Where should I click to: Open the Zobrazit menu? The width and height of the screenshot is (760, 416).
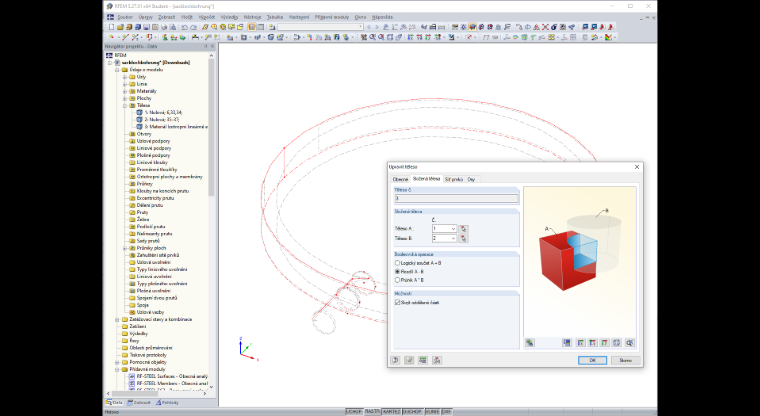[x=166, y=17]
